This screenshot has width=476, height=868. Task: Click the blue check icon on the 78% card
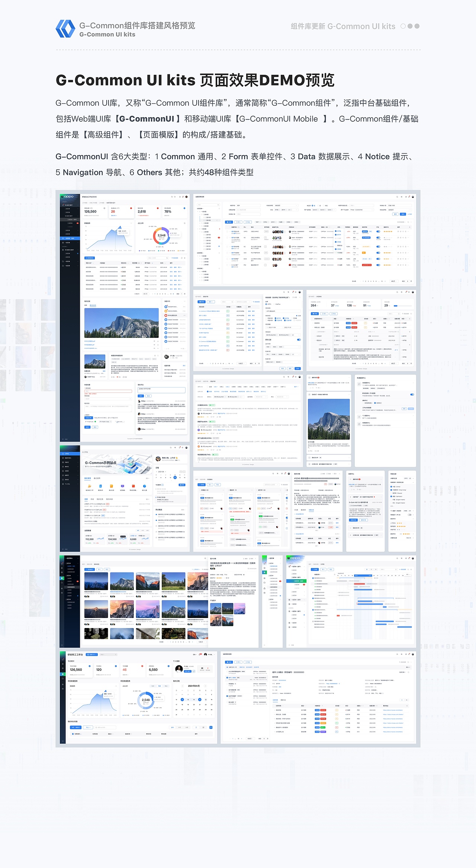pyautogui.click(x=184, y=208)
